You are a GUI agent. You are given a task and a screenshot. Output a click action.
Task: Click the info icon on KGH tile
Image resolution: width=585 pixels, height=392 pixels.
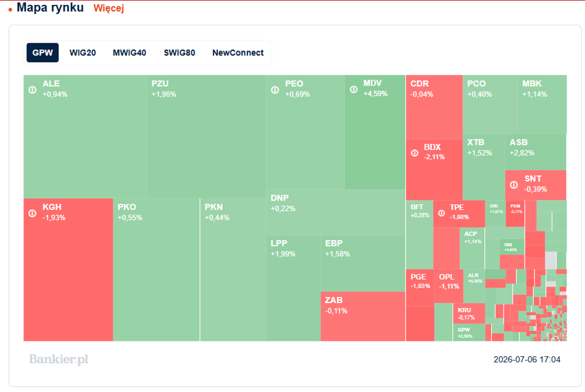[x=33, y=213]
